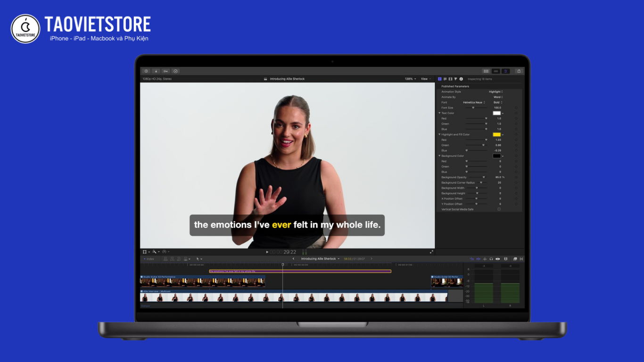Enter full screen viewer with expand arrows icon

[x=431, y=252]
